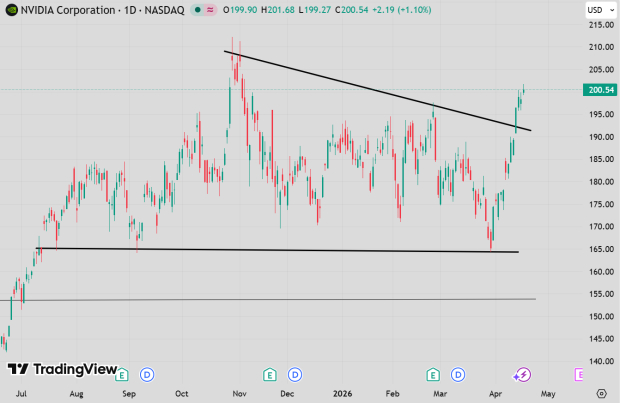Click the low value L199.27
620x403 pixels.
point(314,10)
